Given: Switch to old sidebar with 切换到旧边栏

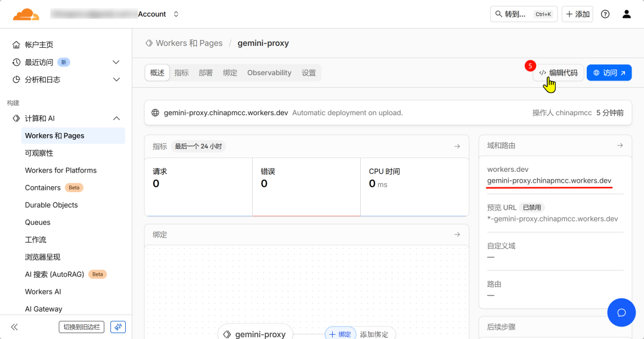Looking at the screenshot, I should [82, 327].
